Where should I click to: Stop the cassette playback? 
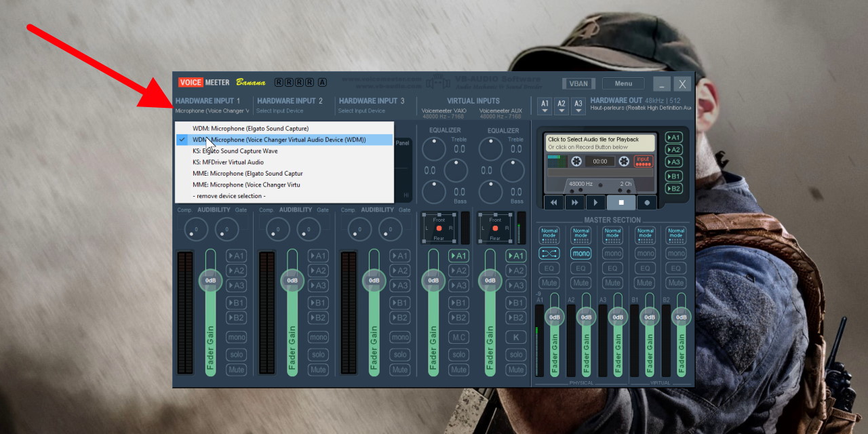621,202
